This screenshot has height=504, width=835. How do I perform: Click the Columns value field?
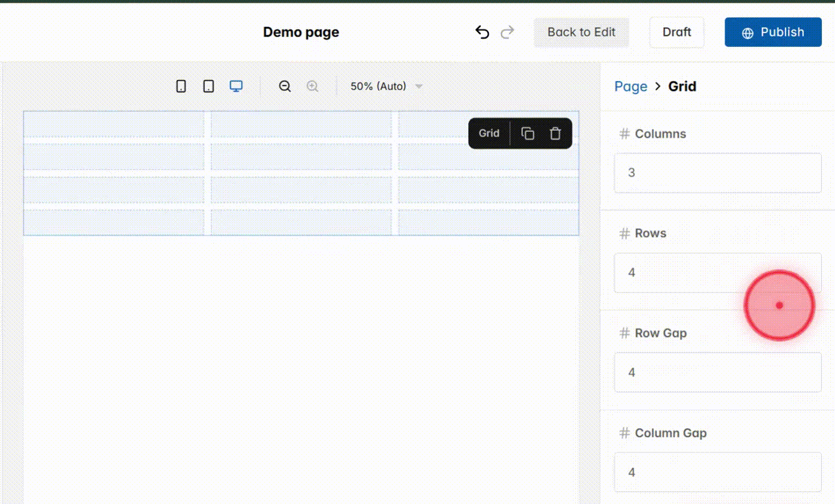[x=717, y=173]
